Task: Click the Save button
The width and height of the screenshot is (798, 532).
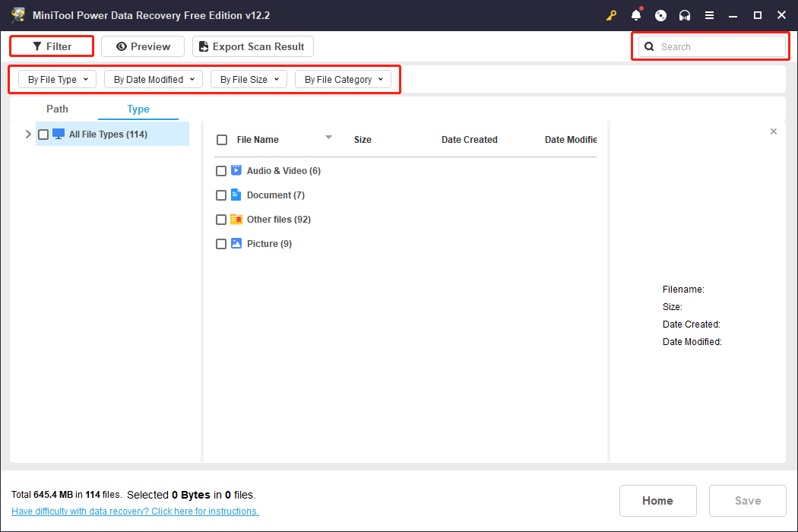Action: tap(748, 500)
